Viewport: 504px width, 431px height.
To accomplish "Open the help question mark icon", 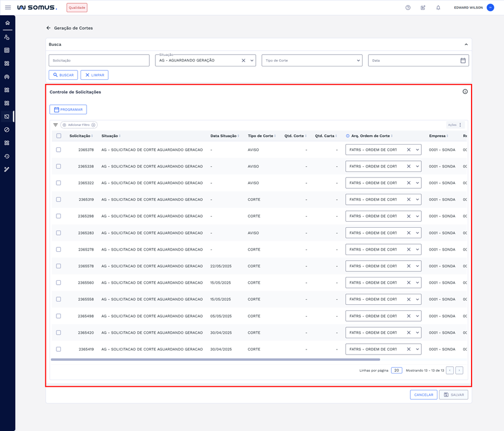I will coord(408,8).
